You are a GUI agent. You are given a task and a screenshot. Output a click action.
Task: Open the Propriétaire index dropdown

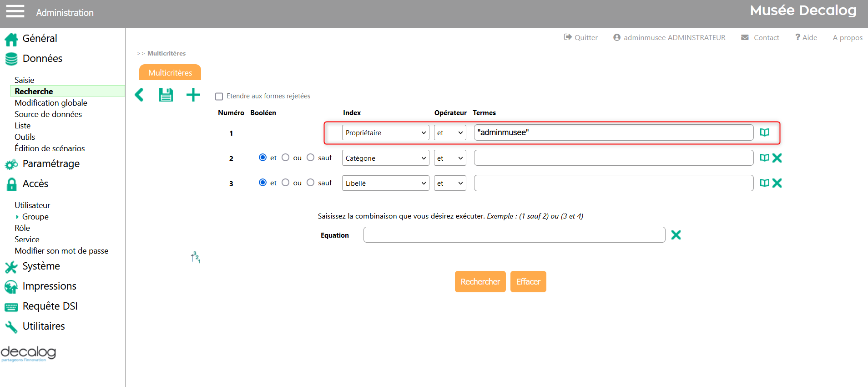385,133
